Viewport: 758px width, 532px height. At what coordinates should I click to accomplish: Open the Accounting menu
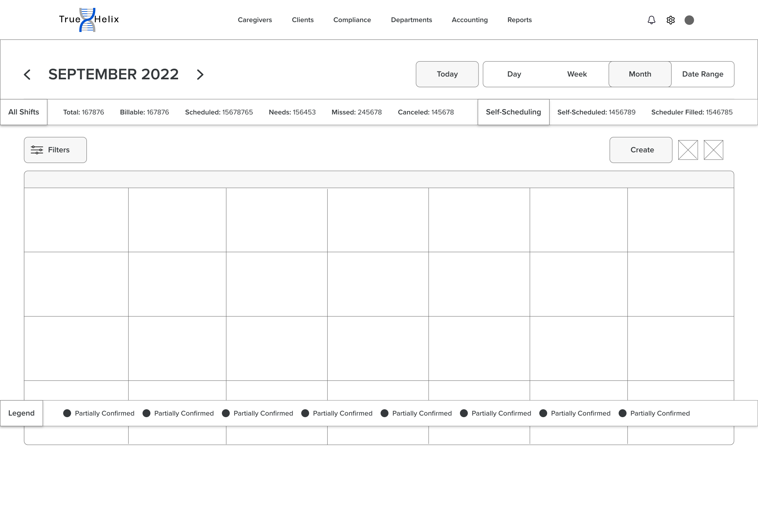469,20
